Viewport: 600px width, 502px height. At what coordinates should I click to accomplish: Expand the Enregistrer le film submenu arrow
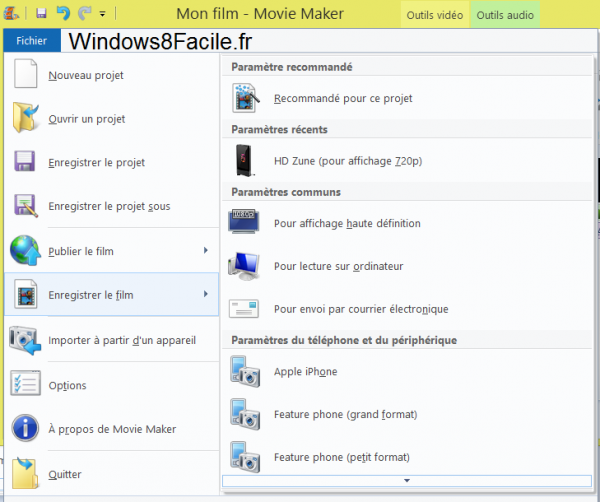206,294
